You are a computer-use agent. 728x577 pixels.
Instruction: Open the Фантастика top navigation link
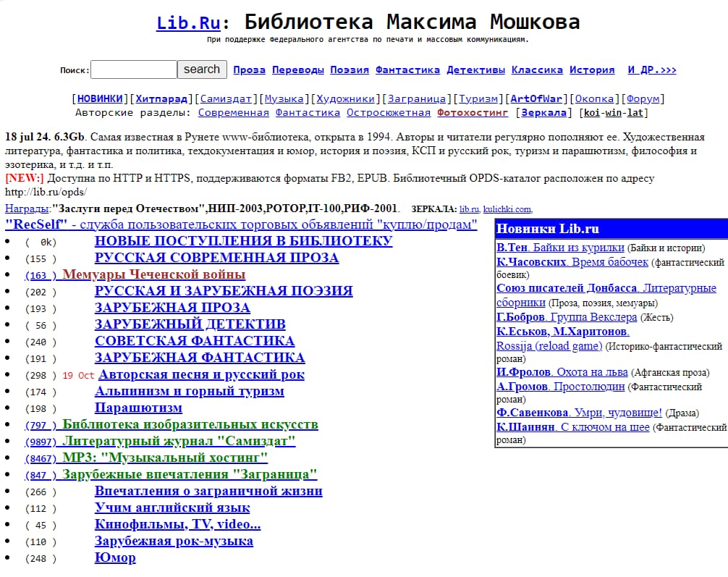tap(407, 70)
